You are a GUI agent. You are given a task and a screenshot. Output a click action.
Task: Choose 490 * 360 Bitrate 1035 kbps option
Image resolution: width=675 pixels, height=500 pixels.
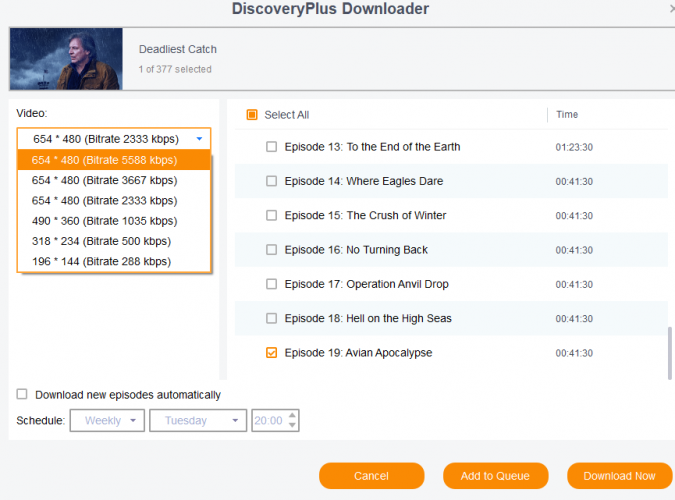click(114, 220)
